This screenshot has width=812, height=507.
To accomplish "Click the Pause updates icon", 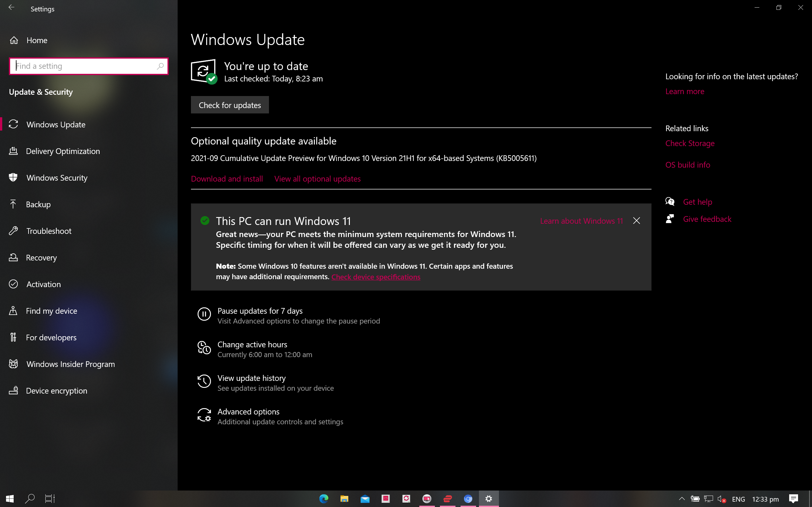I will [204, 314].
